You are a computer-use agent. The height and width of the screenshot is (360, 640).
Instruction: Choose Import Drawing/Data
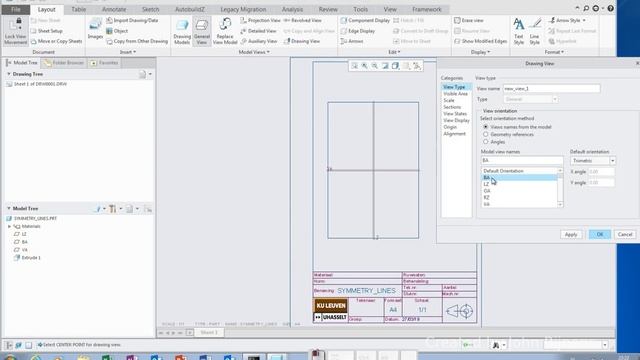(x=132, y=20)
